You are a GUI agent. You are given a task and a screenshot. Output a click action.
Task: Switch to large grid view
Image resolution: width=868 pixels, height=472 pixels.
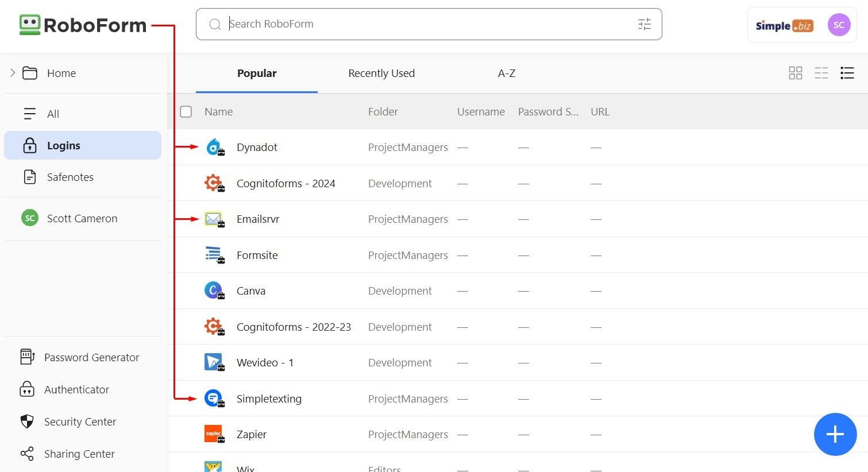(x=796, y=73)
